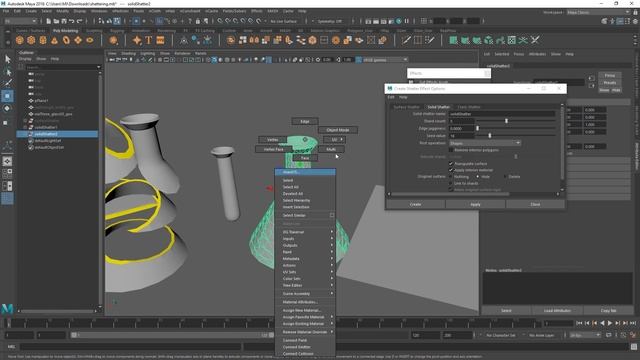Expand the DG Traversal submenu
The height and width of the screenshot is (360, 640).
305,232
